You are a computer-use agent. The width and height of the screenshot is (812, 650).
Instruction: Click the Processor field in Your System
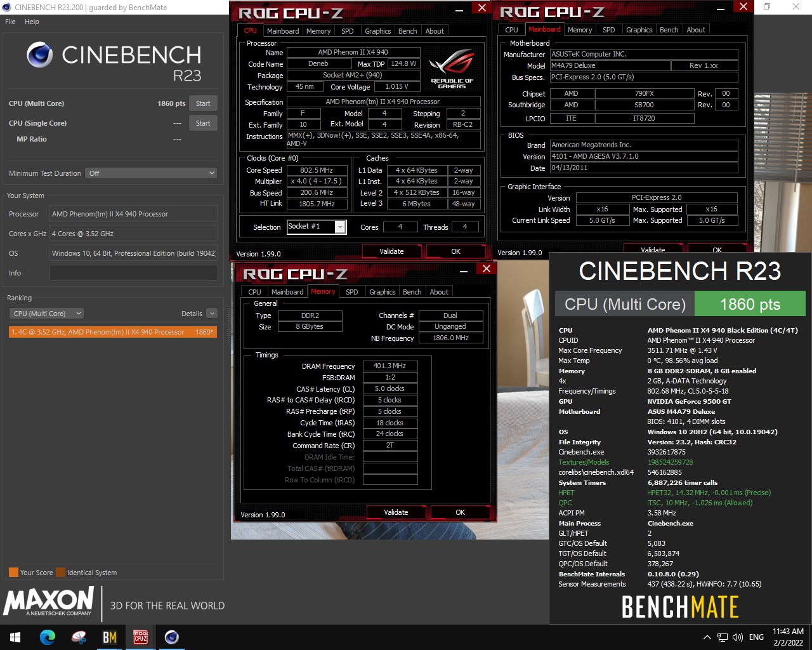point(133,214)
